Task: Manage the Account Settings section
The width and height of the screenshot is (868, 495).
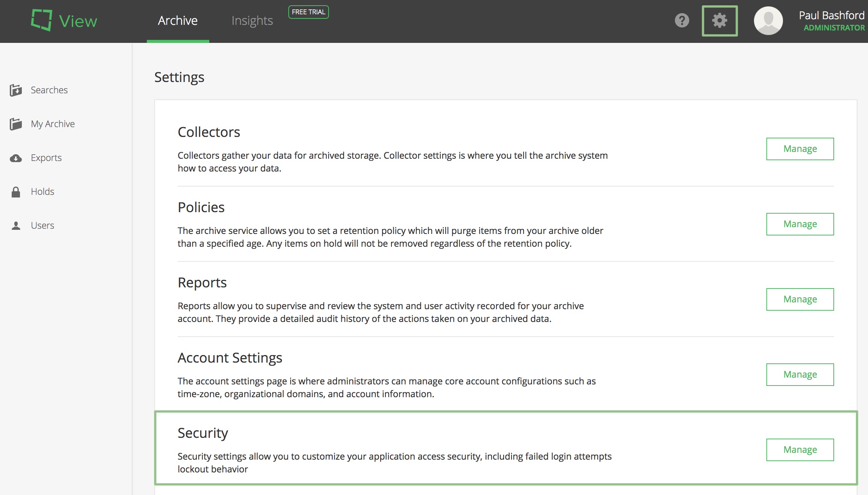Action: point(800,375)
